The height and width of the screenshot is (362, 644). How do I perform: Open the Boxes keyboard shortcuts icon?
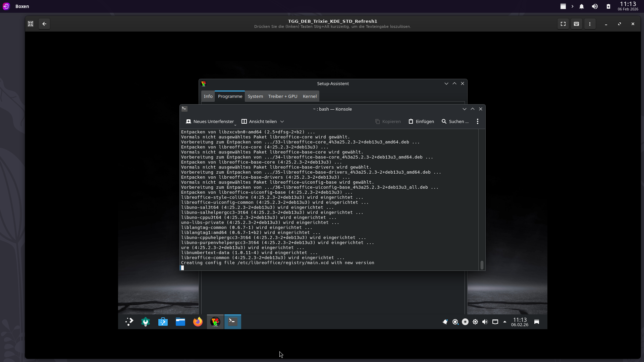(576, 24)
